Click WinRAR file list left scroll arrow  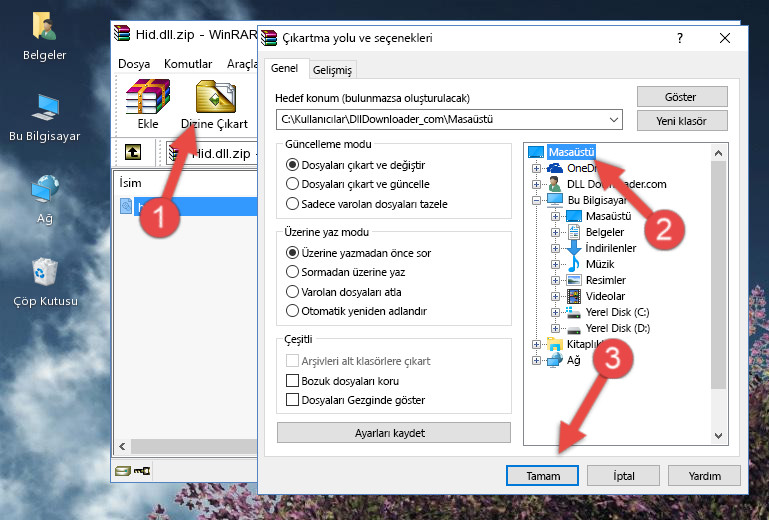[x=122, y=446]
